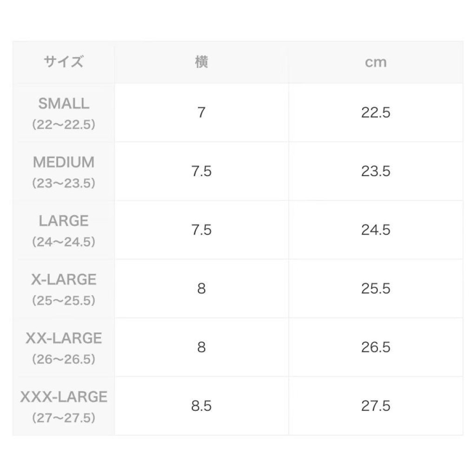This screenshot has height=476, width=476.
Task: Select the 25.5 cm value cell
Action: click(x=376, y=289)
